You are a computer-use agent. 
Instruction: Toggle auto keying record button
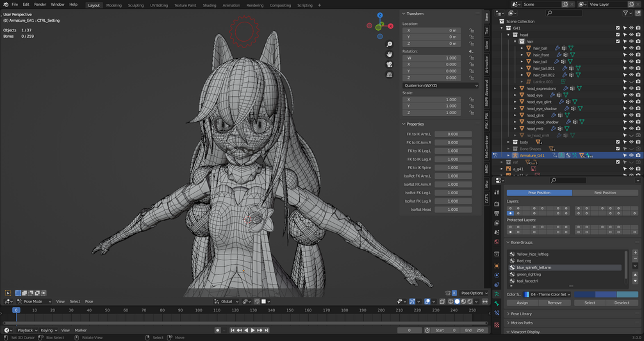pos(218,330)
